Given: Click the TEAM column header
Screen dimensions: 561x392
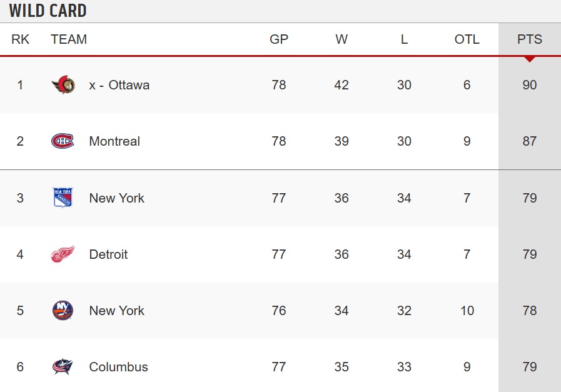Looking at the screenshot, I should pos(69,39).
